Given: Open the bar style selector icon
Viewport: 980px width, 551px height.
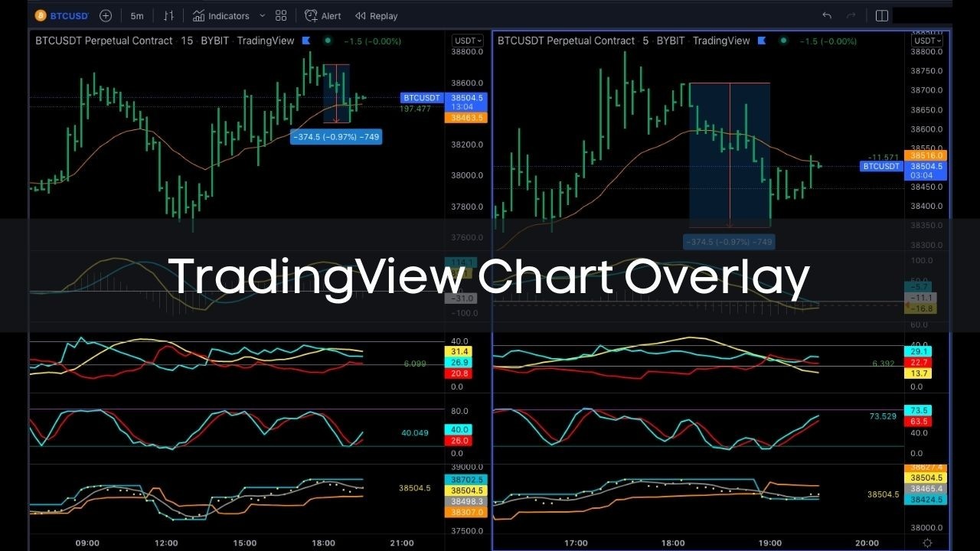Looking at the screenshot, I should (x=169, y=15).
